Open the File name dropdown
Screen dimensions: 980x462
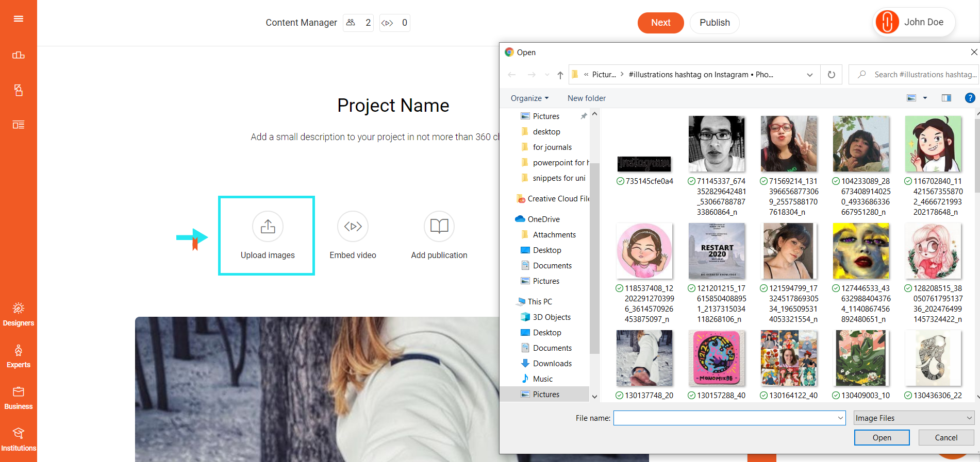coord(841,418)
